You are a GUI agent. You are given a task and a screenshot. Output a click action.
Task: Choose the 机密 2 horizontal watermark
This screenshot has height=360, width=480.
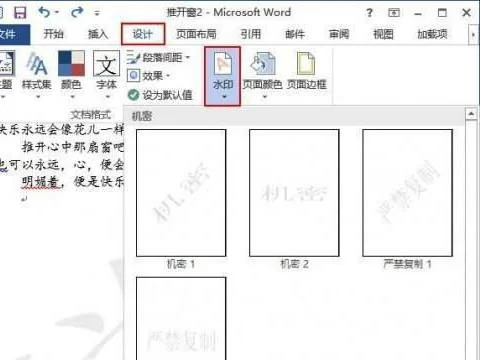(x=294, y=193)
